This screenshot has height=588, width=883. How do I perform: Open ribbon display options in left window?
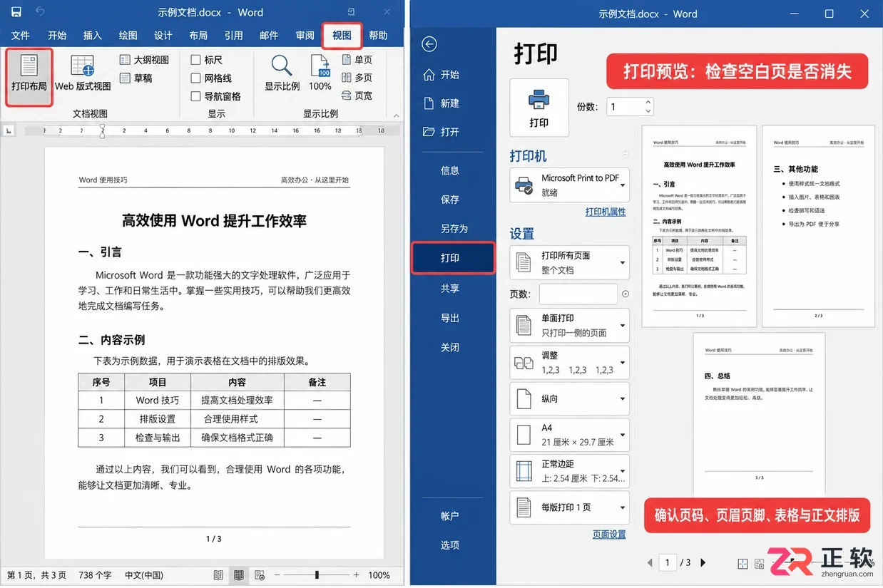(x=351, y=12)
